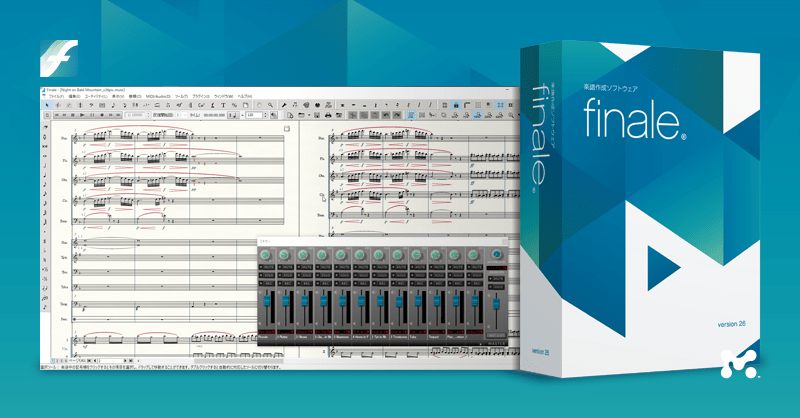
Task: Stop playback with the Stop button
Action: (72, 115)
